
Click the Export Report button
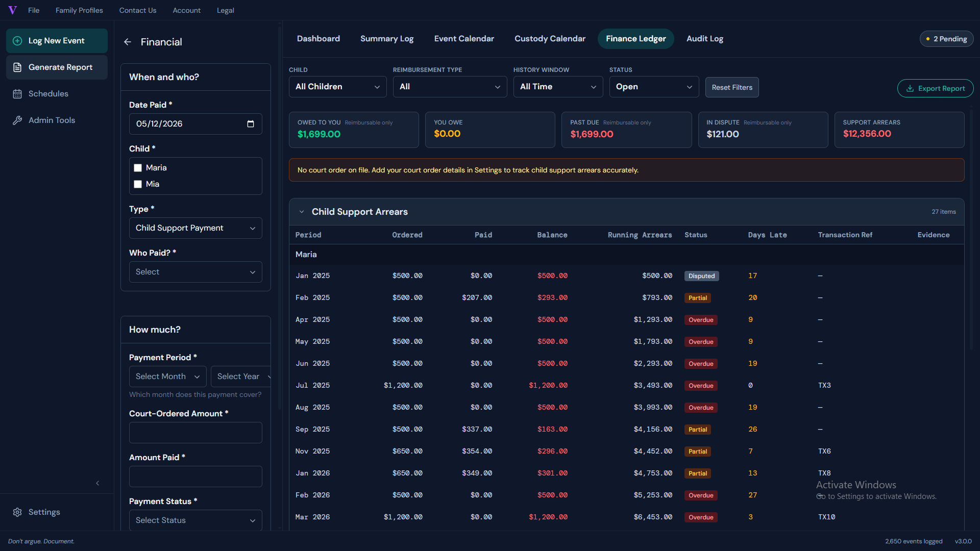pyautogui.click(x=936, y=88)
